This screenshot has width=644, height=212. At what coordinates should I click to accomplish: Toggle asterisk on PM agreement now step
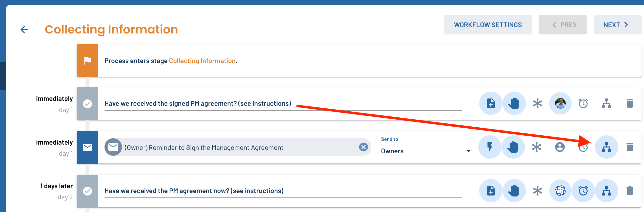pyautogui.click(x=537, y=191)
